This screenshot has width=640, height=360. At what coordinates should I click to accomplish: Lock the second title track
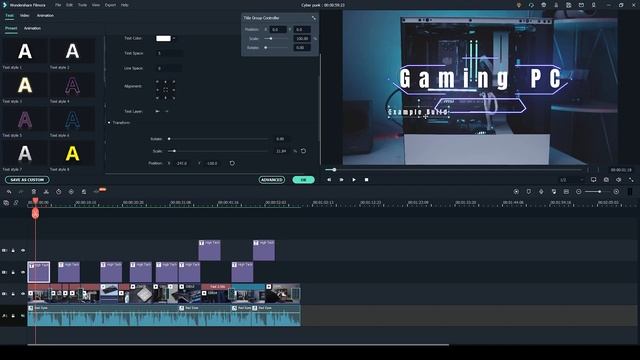coord(13,272)
